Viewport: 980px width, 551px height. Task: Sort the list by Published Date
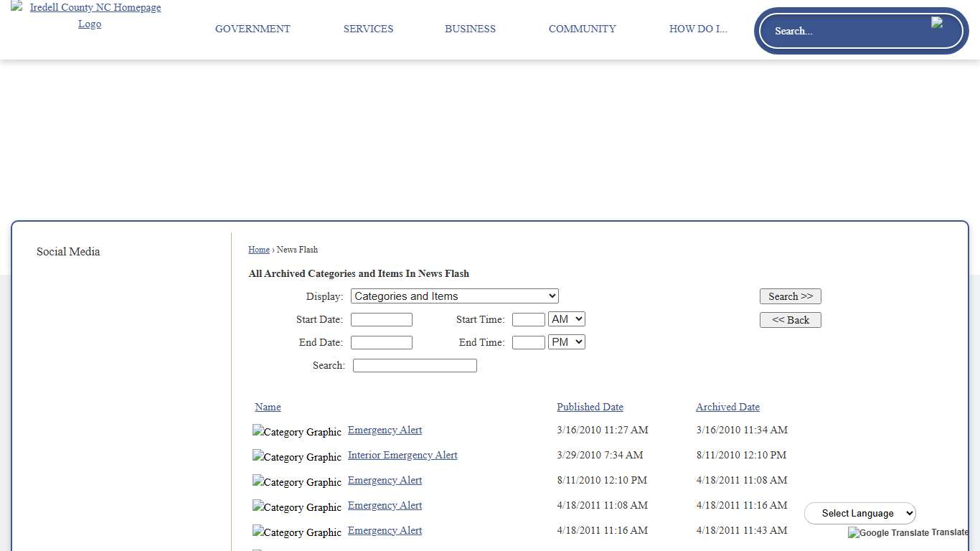pos(590,407)
